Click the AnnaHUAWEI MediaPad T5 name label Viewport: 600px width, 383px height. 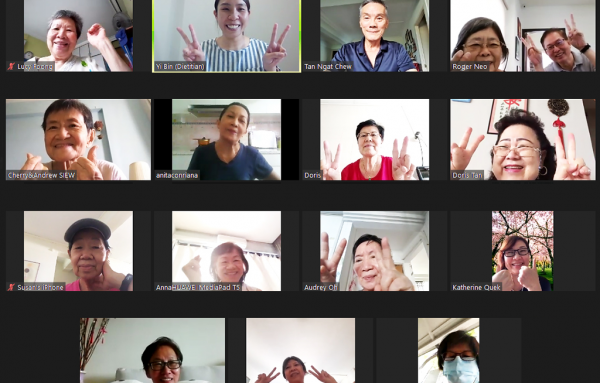pos(198,287)
